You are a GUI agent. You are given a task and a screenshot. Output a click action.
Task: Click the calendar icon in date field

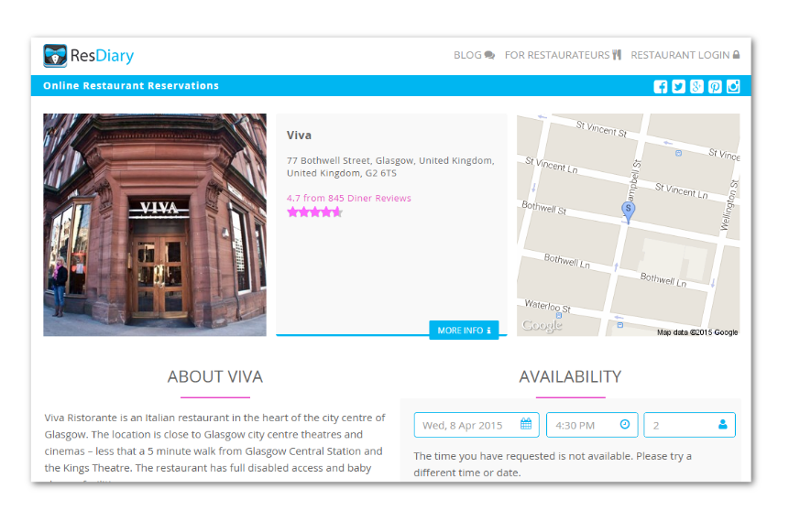click(x=526, y=425)
